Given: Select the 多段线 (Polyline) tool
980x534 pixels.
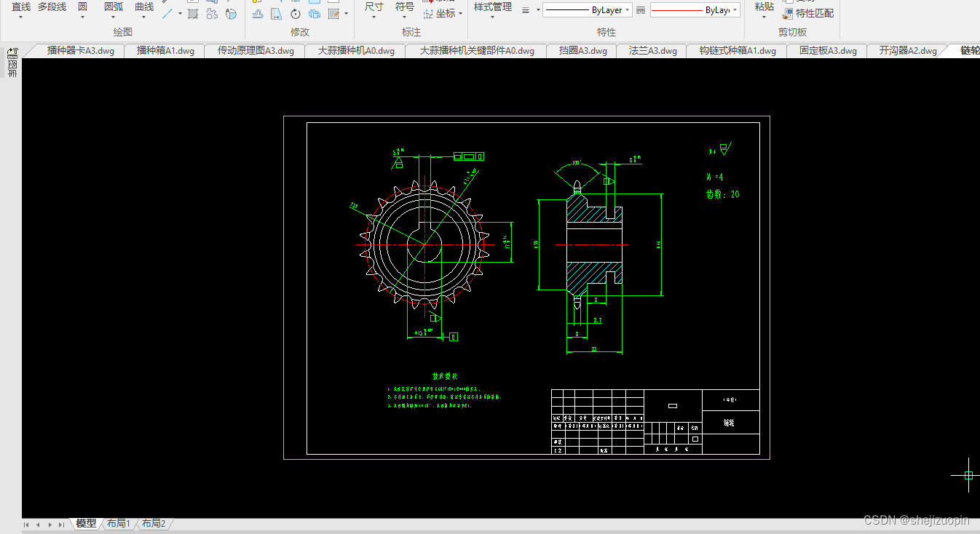Looking at the screenshot, I should [52, 7].
